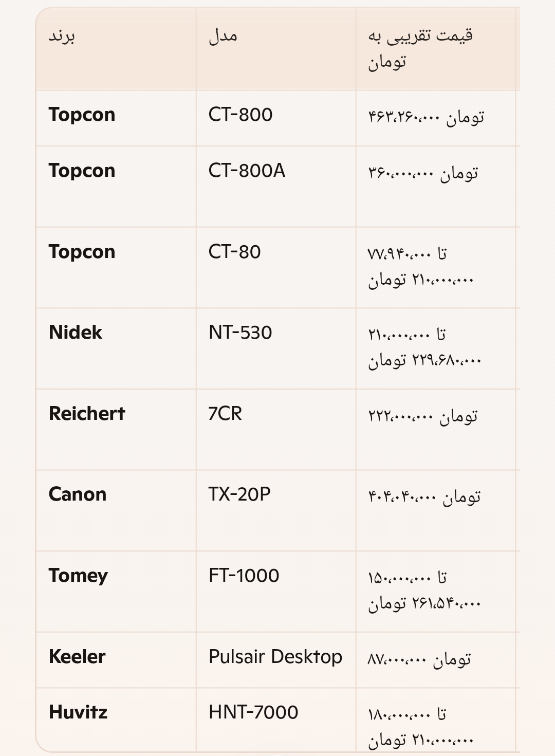Click the Huvitz brand cell
555x756 pixels.
(78, 712)
